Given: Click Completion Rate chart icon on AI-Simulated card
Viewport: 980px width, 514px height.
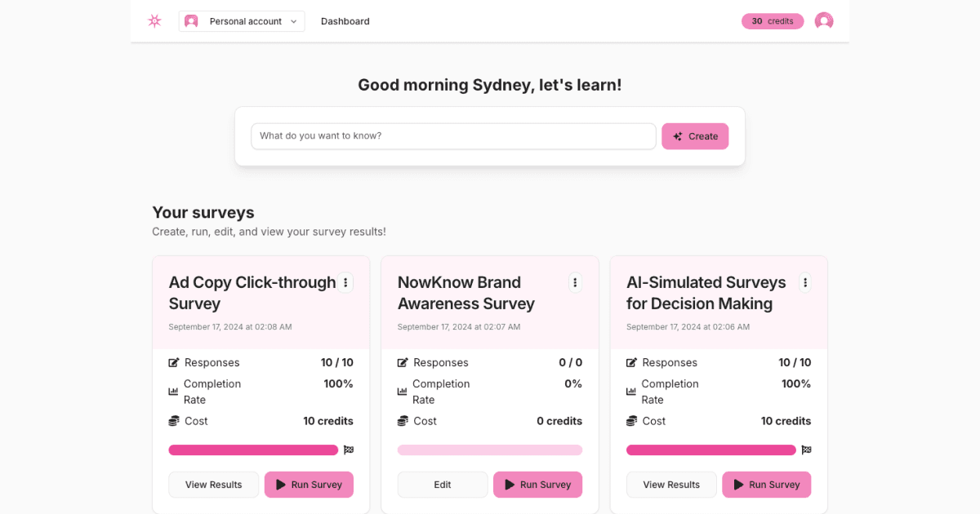Looking at the screenshot, I should 630,392.
